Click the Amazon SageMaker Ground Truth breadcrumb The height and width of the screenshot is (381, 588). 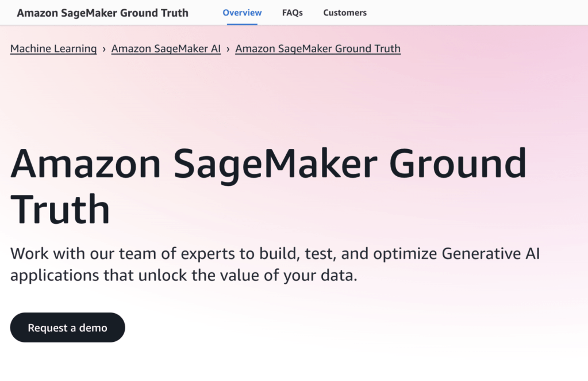318,49
